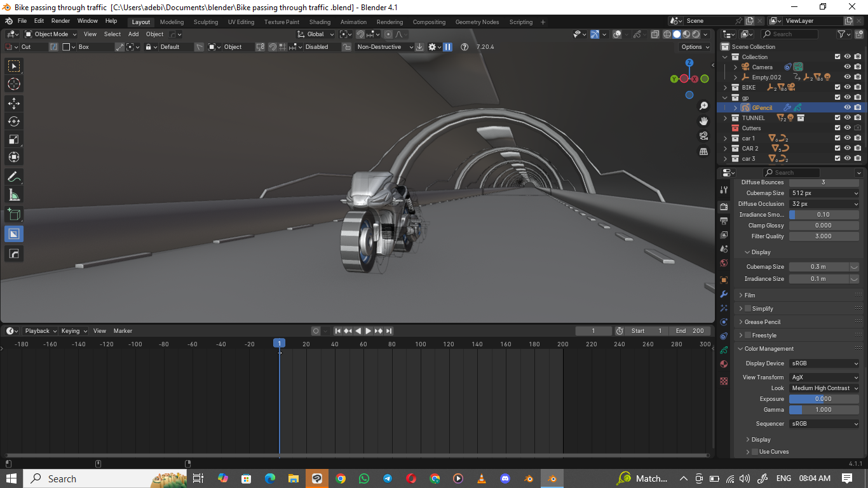This screenshot has height=488, width=868.
Task: Select the Select Box tool in toolbar
Action: 14,66
